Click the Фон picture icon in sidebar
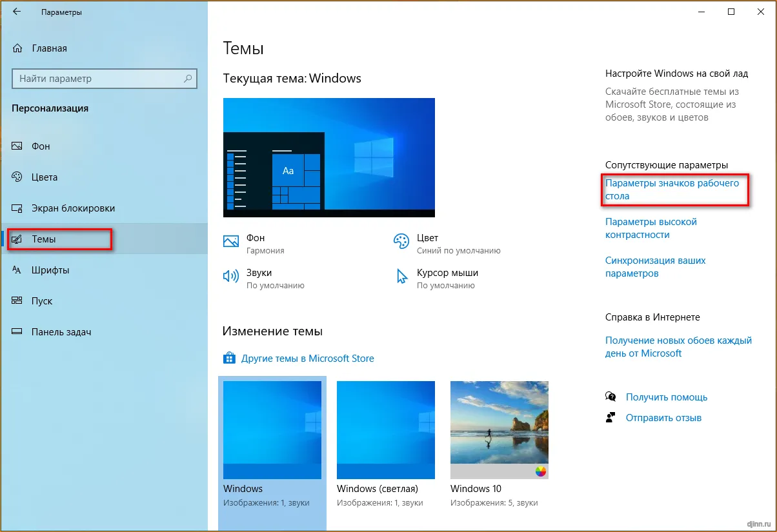Viewport: 777px width, 532px height. coord(17,146)
